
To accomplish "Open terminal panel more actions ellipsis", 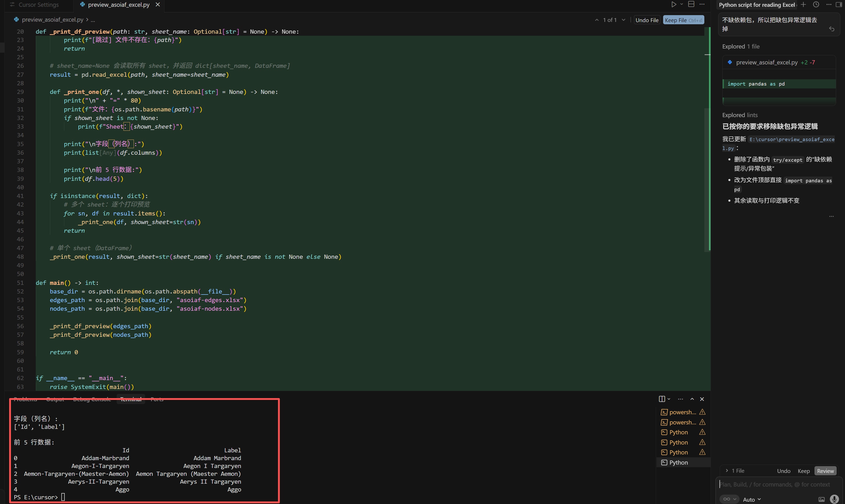I will pyautogui.click(x=680, y=399).
